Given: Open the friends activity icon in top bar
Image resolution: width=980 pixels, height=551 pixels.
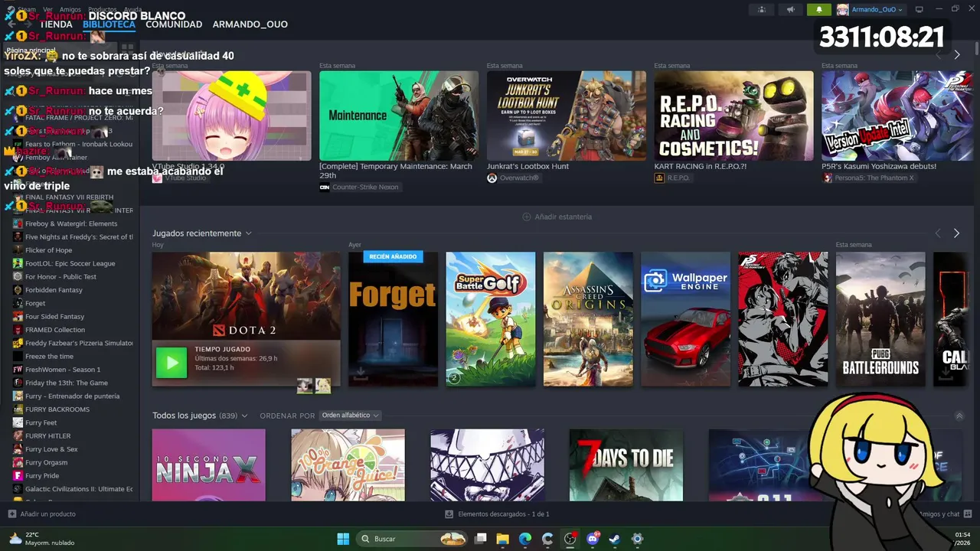Looking at the screenshot, I should click(x=761, y=9).
